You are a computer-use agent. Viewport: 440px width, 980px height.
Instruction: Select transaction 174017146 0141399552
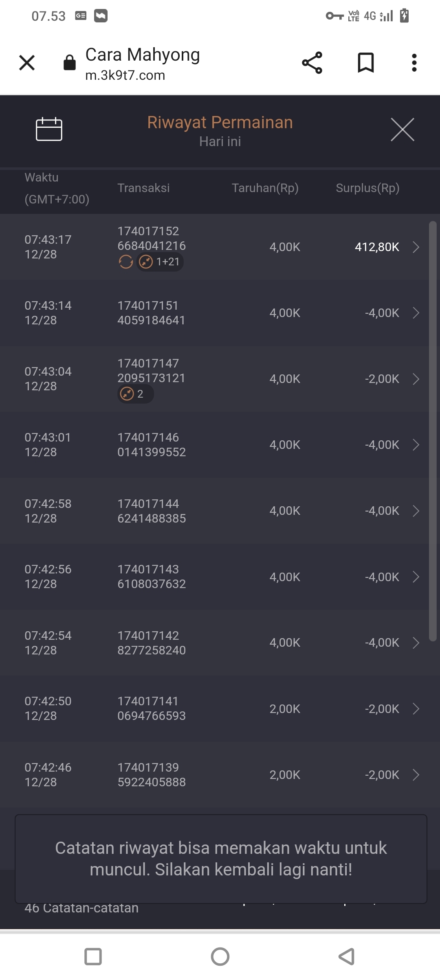click(x=152, y=445)
